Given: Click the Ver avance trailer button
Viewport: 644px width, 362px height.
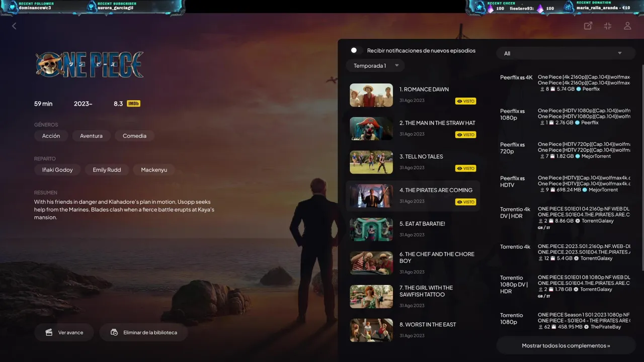Looking at the screenshot, I should [64, 332].
